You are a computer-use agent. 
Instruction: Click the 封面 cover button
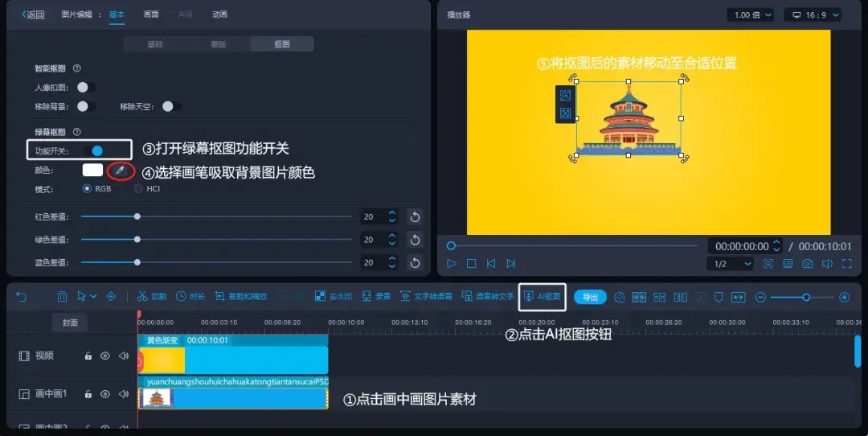pos(70,323)
